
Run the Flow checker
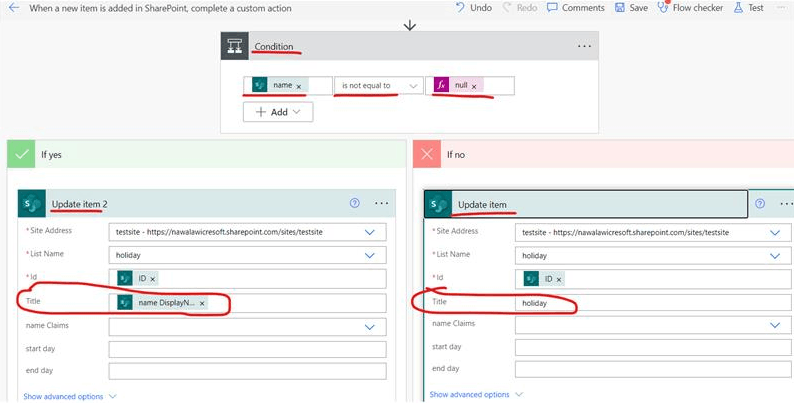(x=690, y=8)
